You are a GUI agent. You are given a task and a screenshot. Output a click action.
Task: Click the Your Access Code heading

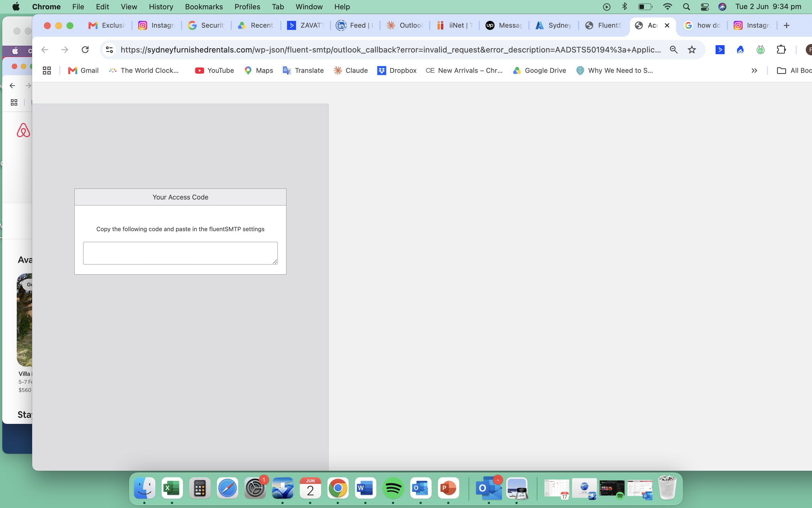(180, 197)
